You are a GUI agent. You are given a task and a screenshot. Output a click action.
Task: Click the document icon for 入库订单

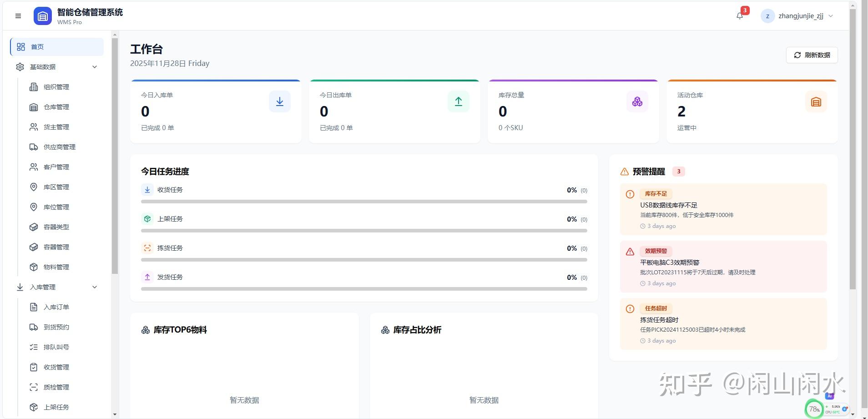(34, 307)
